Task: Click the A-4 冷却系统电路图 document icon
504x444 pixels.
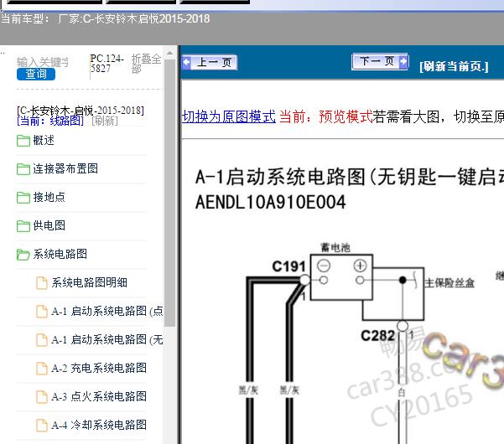Action: click(42, 425)
